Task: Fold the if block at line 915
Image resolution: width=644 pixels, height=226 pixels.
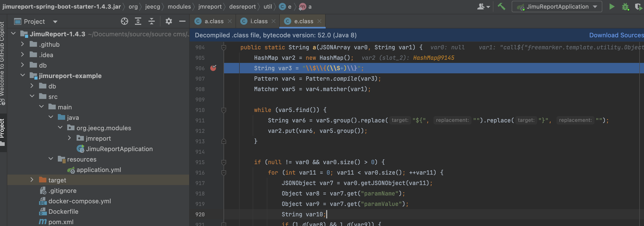Action: (224, 162)
